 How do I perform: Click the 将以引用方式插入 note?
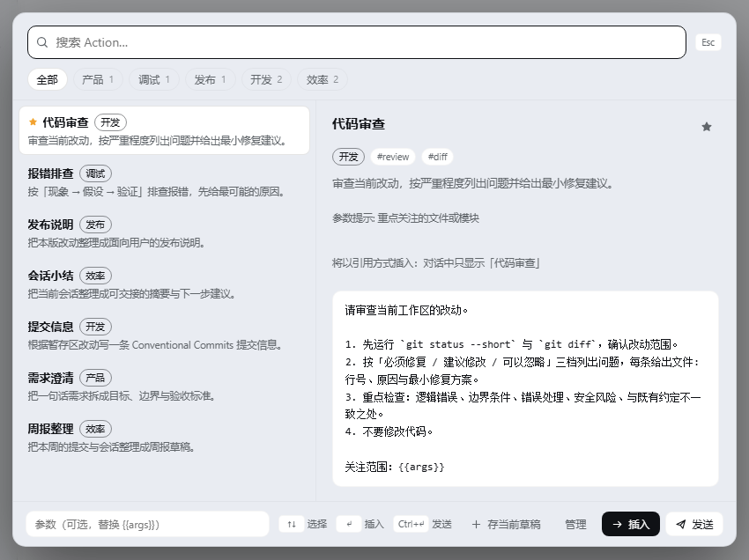[436, 263]
